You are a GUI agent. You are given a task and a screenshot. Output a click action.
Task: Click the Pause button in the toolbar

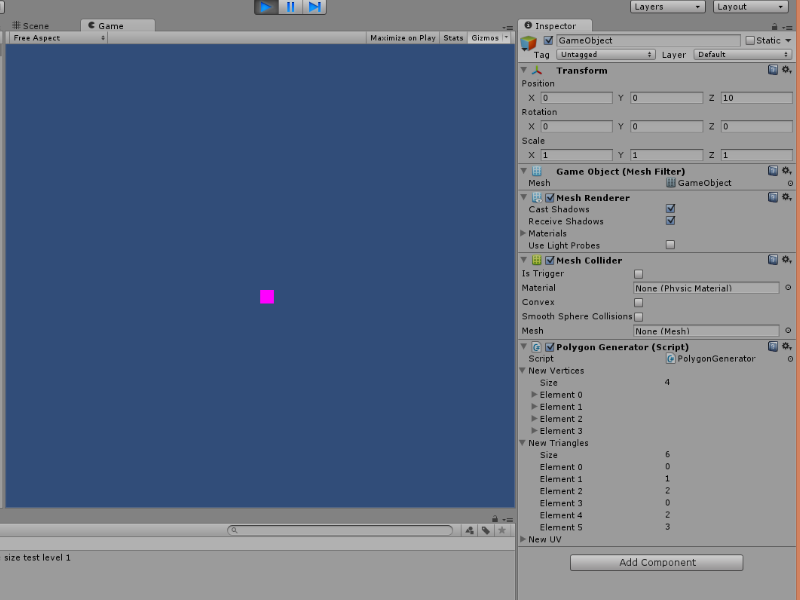[x=290, y=7]
